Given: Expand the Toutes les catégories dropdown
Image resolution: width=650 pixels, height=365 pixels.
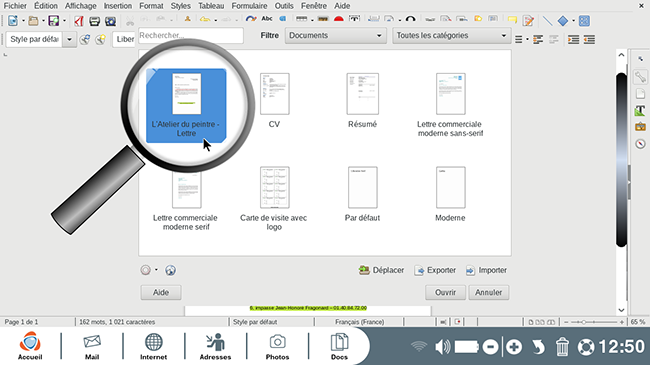Looking at the screenshot, I should [451, 36].
